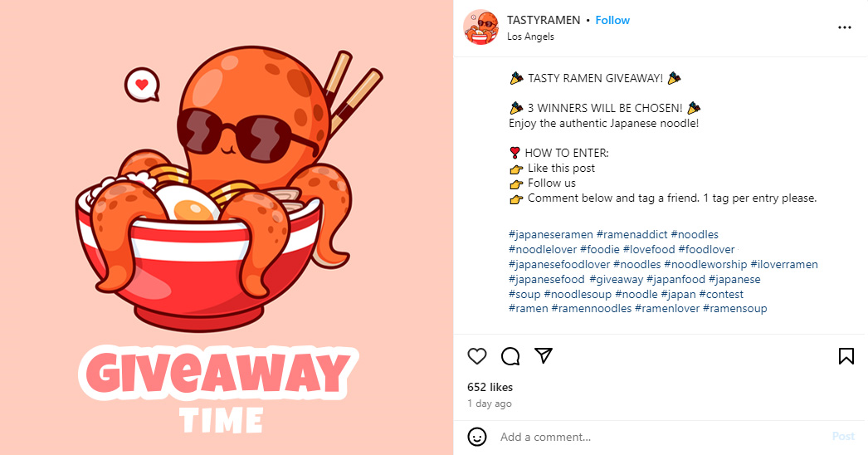The width and height of the screenshot is (868, 455).
Task: Like the post with the heart icon
Action: [x=476, y=356]
